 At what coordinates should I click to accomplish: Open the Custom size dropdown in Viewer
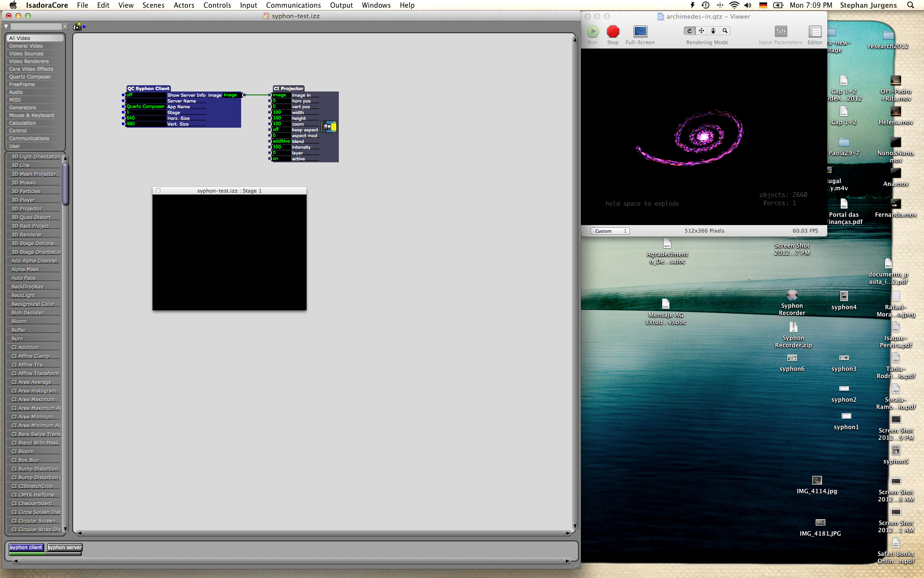(610, 231)
